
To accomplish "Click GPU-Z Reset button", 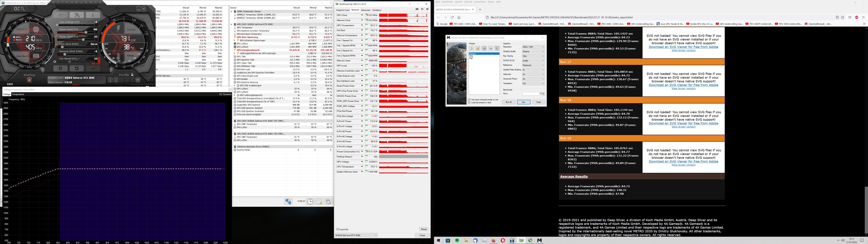I will (x=424, y=229).
